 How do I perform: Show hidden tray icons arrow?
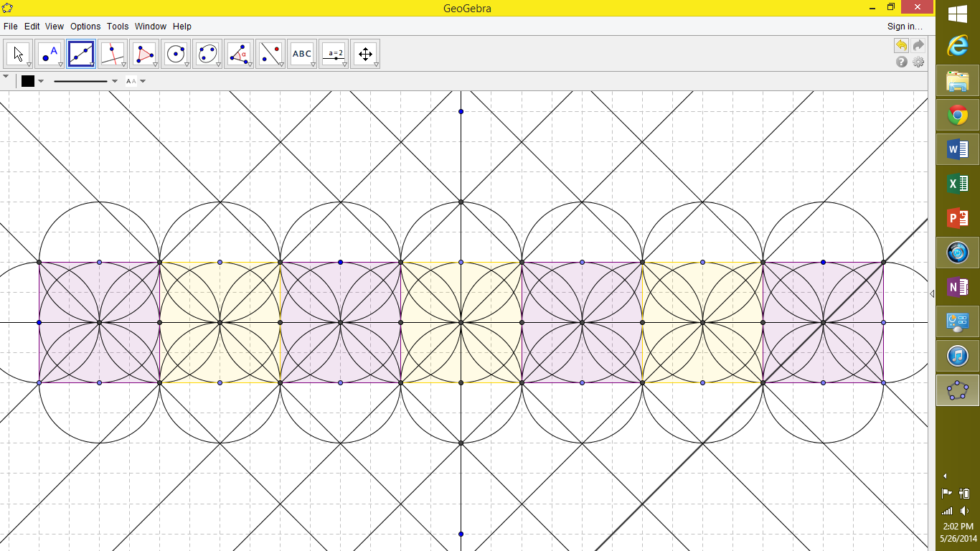(x=945, y=476)
